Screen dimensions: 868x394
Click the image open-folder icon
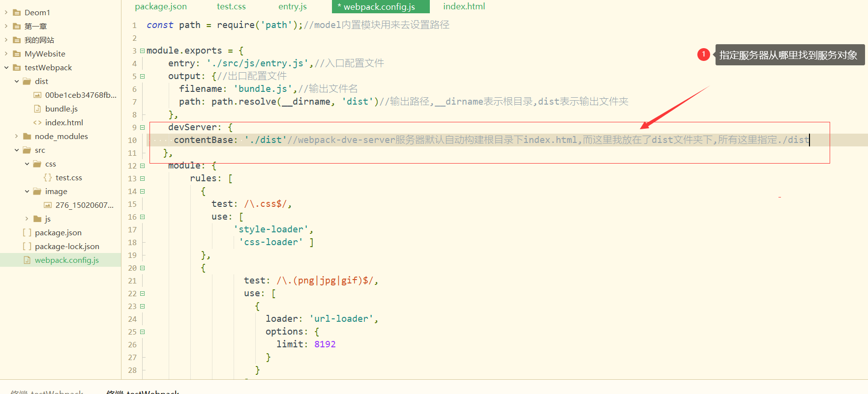pos(37,191)
